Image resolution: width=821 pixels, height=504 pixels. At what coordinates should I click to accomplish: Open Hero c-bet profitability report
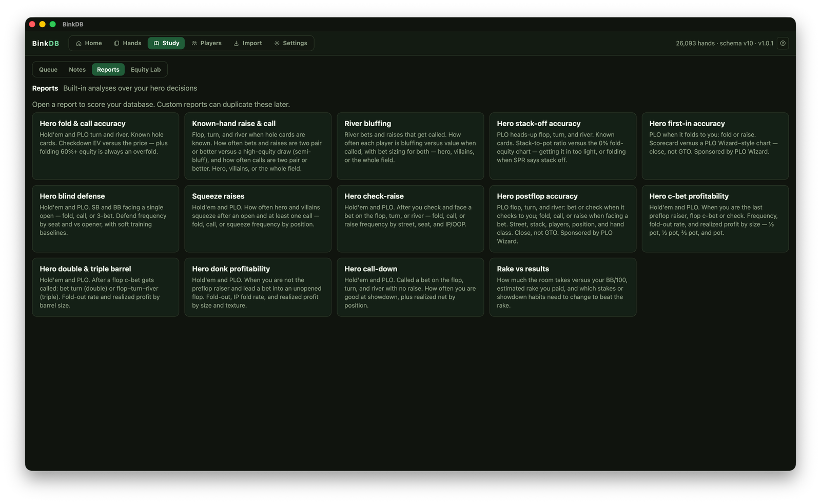click(x=715, y=219)
